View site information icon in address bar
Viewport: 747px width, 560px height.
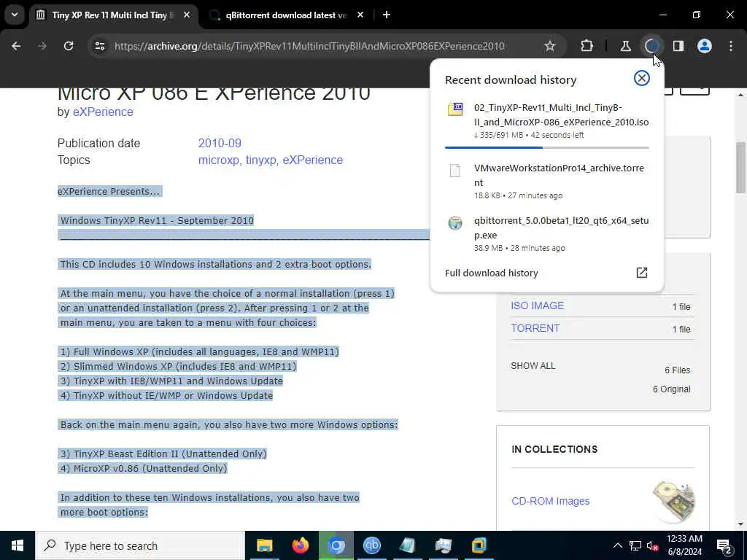(99, 46)
